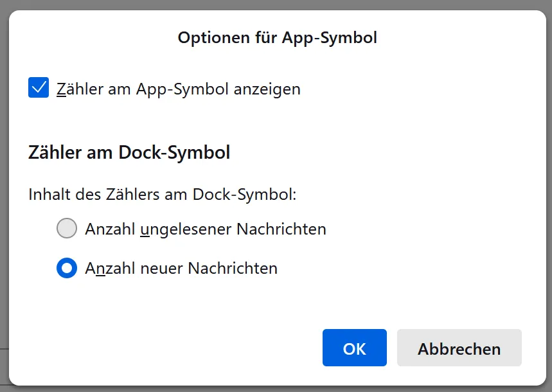This screenshot has height=392, width=552.
Task: Keep the new messages count option selected
Action: point(67,268)
